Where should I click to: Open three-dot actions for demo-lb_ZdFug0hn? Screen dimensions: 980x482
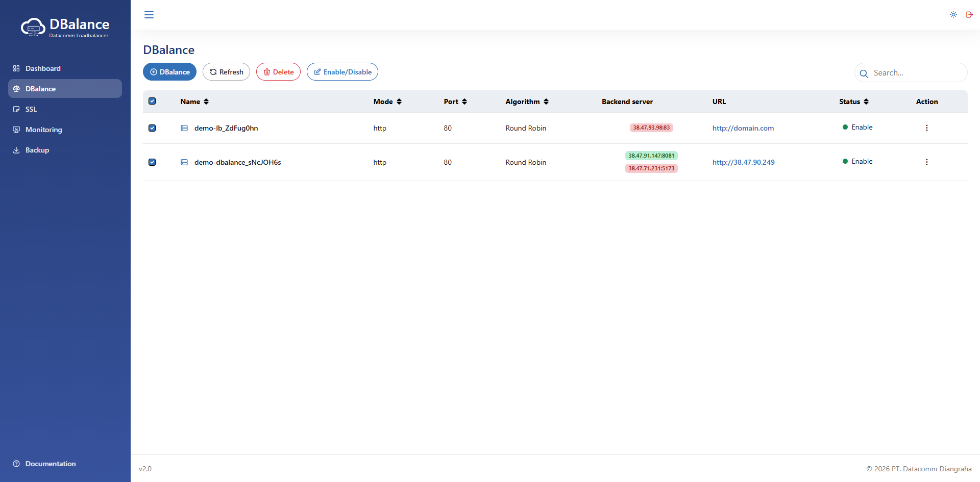pyautogui.click(x=926, y=128)
